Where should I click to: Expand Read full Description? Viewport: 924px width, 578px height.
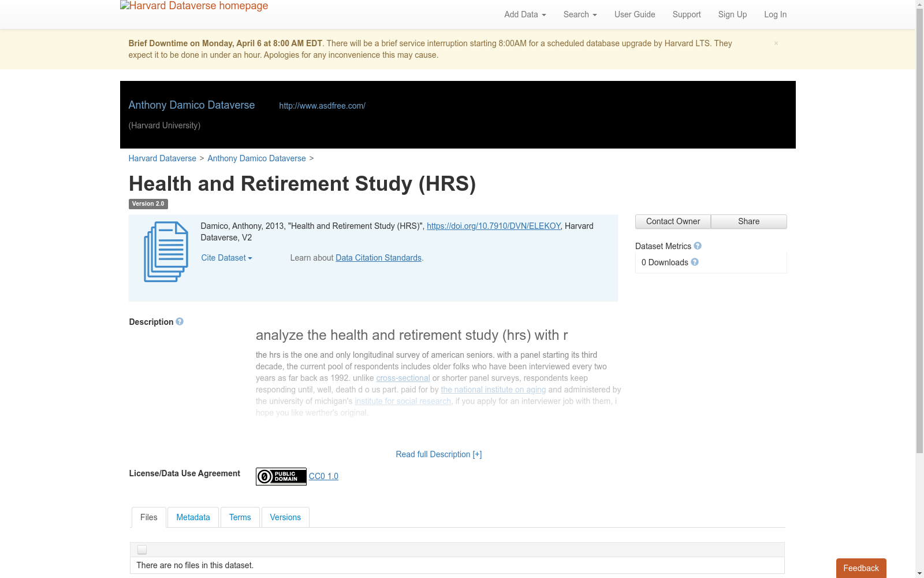(x=439, y=454)
